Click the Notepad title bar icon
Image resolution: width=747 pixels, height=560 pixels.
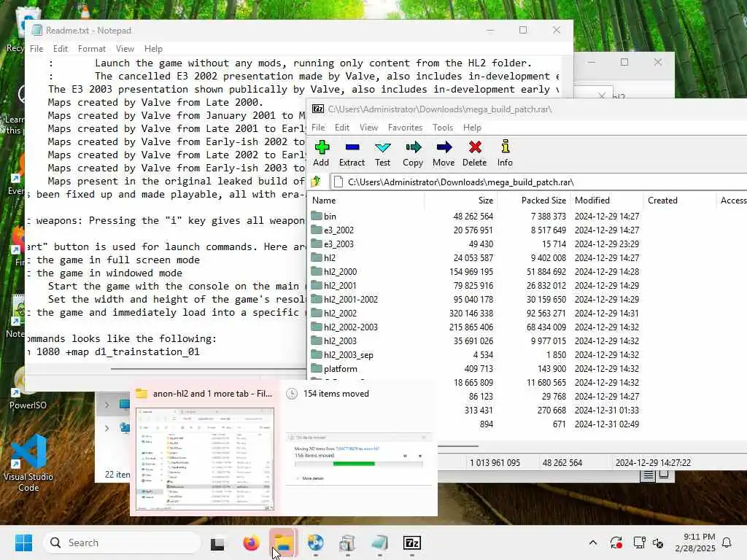(x=36, y=31)
